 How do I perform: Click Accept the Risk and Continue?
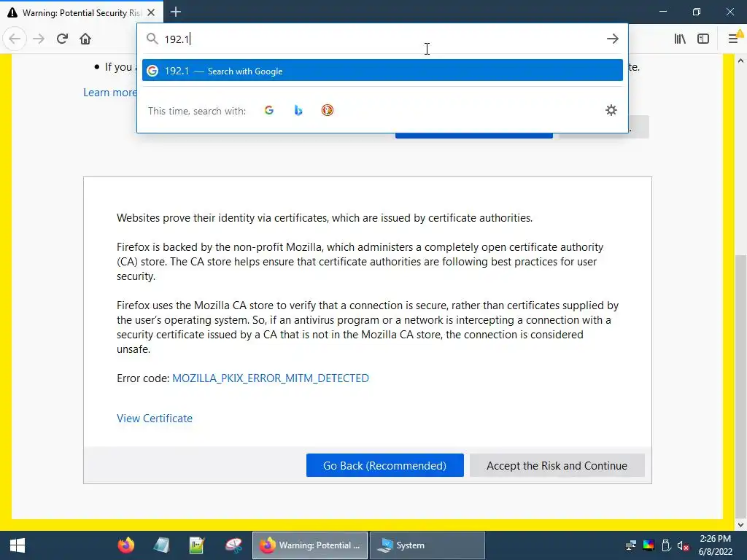[x=557, y=465]
